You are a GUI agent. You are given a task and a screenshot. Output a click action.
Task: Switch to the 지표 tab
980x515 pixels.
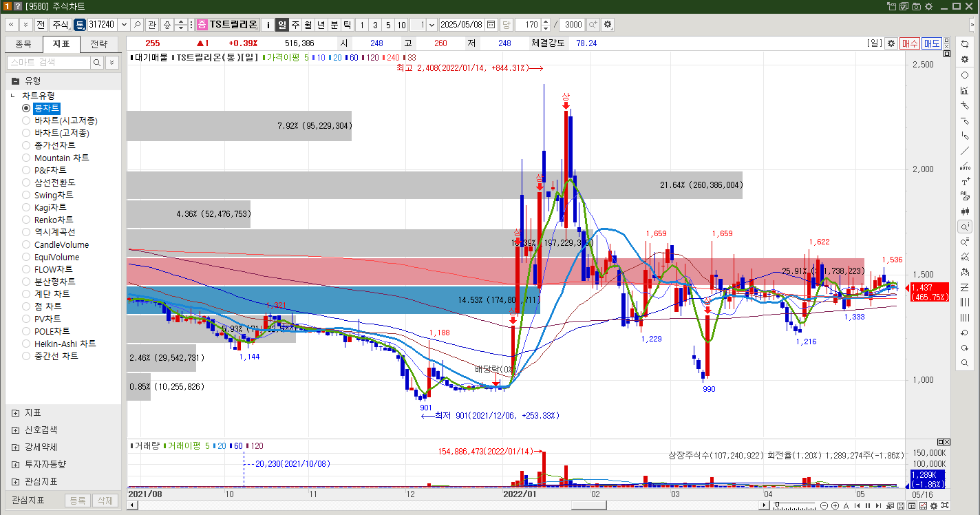[61, 44]
